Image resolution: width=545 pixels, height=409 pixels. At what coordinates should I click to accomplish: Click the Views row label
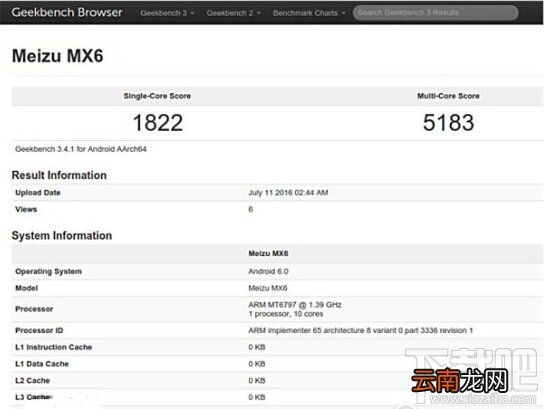pos(26,209)
